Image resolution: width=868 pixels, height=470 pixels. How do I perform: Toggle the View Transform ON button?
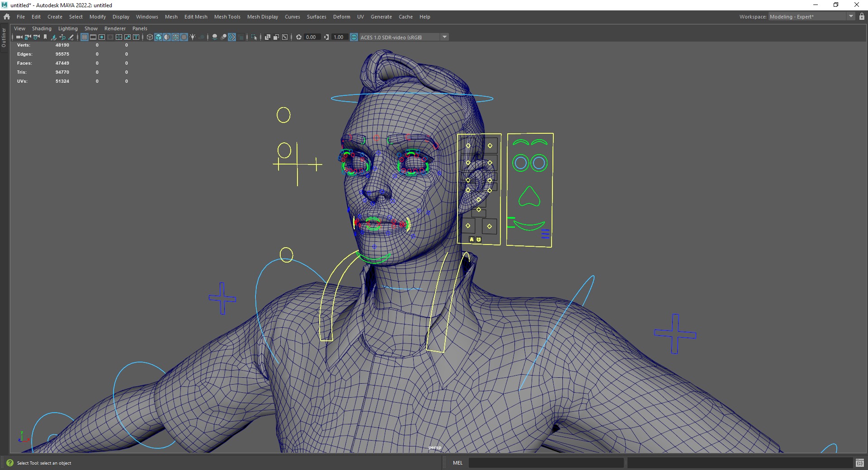[354, 37]
